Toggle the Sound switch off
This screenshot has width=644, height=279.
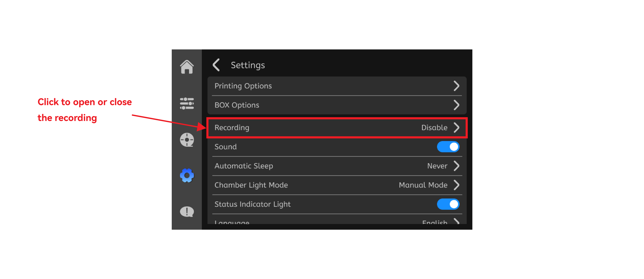(448, 147)
